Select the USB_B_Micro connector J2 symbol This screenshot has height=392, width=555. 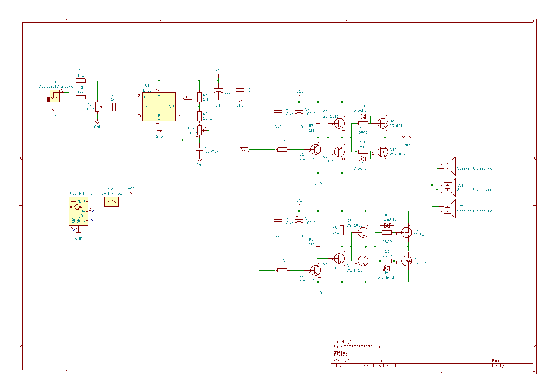click(x=78, y=211)
